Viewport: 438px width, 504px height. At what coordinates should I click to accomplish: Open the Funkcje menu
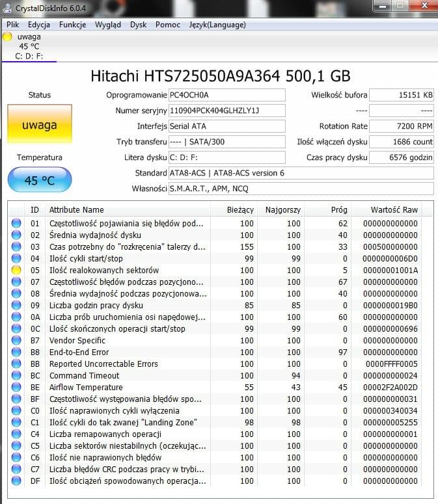[x=72, y=25]
